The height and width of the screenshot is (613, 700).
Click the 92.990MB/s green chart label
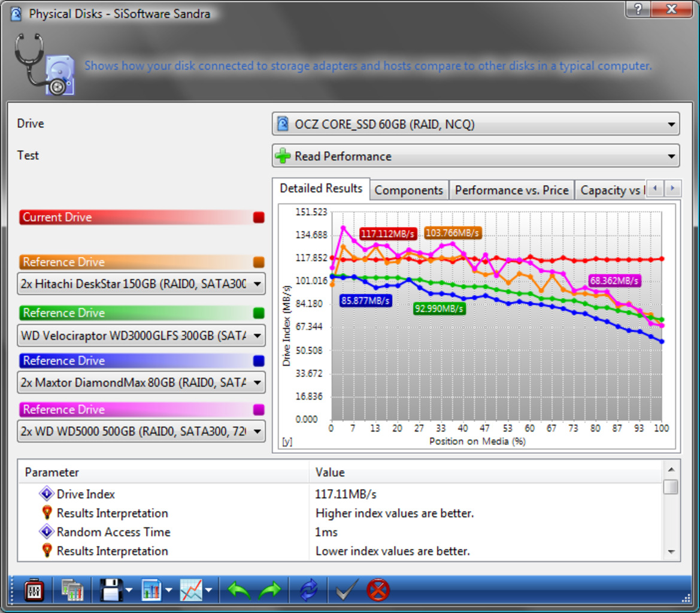coord(439,309)
